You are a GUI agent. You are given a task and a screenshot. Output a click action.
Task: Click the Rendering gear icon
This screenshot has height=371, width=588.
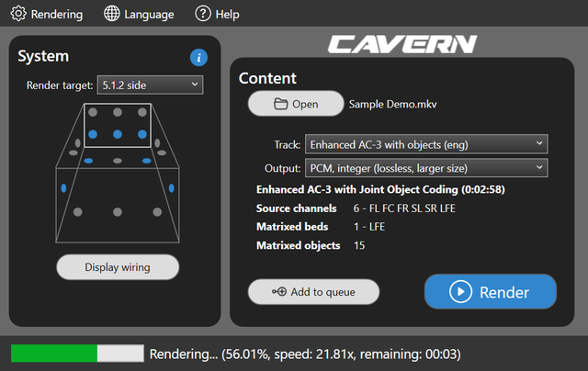pos(18,14)
